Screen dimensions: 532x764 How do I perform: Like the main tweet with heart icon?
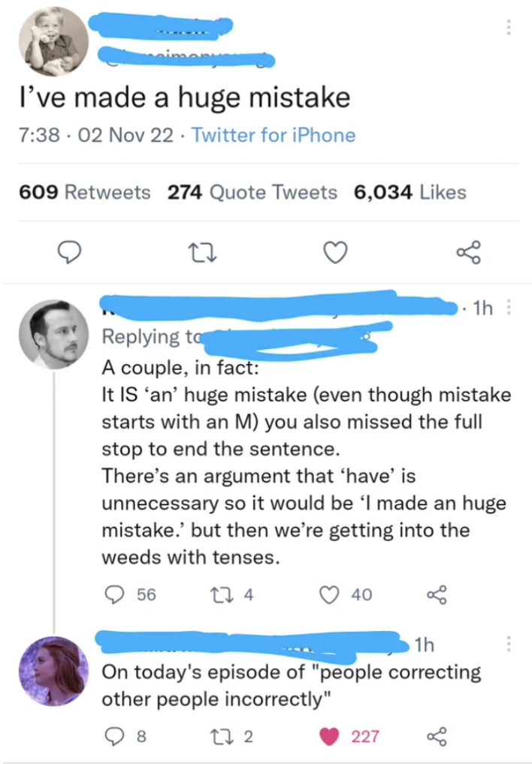coord(335,253)
